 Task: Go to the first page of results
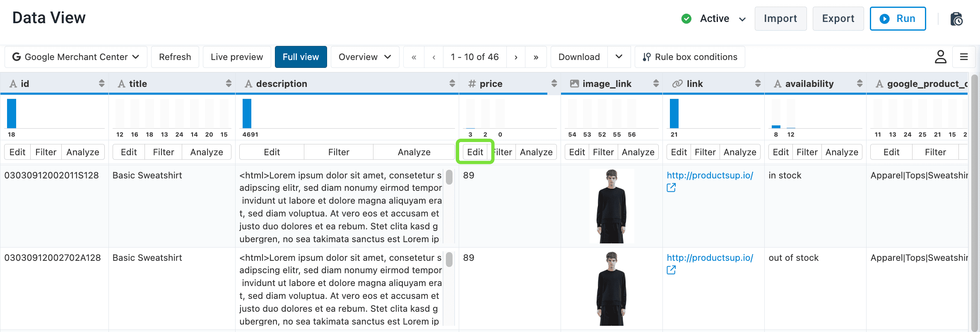click(x=414, y=57)
